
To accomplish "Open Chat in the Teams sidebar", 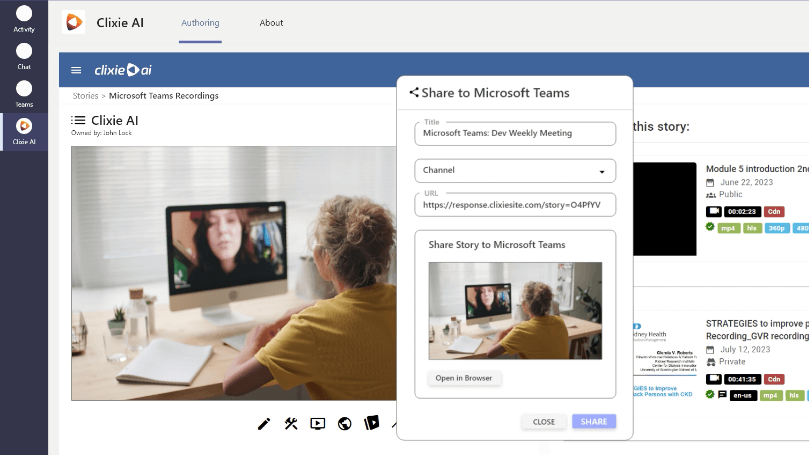I will point(24,56).
